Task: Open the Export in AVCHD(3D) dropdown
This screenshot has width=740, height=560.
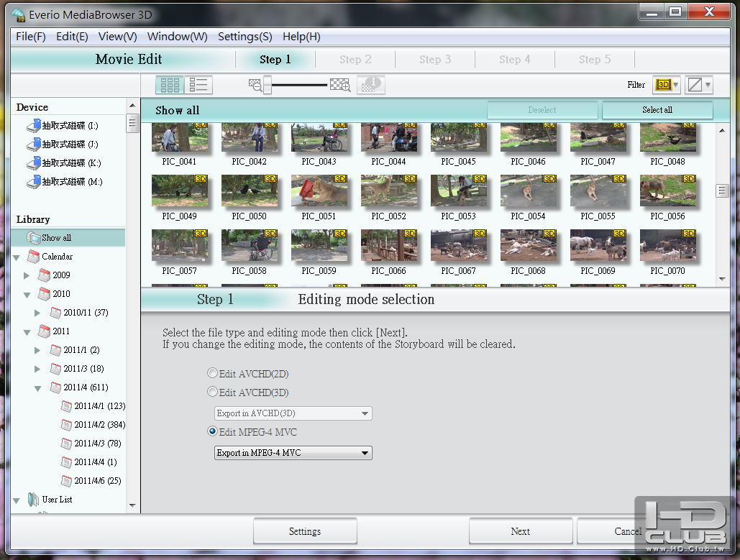Action: (x=293, y=413)
